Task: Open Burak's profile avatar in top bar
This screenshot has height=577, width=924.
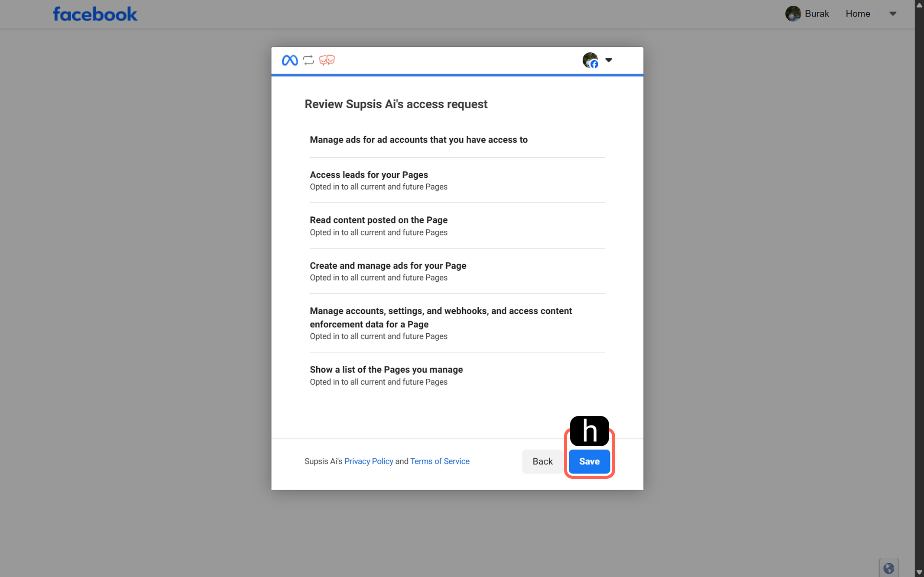Action: [793, 13]
